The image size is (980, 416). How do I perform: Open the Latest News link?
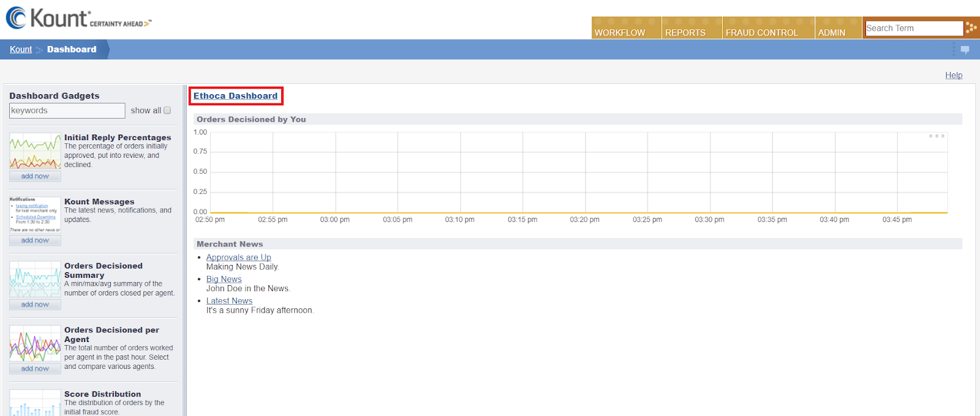click(229, 301)
